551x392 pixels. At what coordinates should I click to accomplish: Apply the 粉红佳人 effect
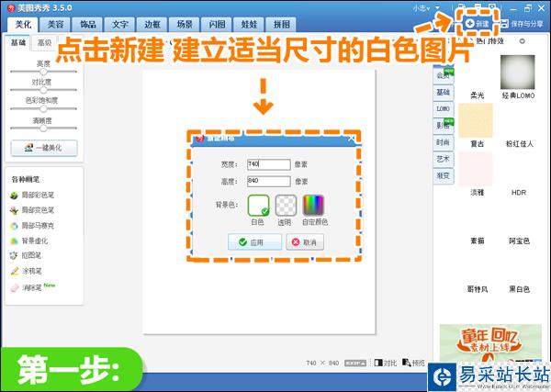point(520,143)
